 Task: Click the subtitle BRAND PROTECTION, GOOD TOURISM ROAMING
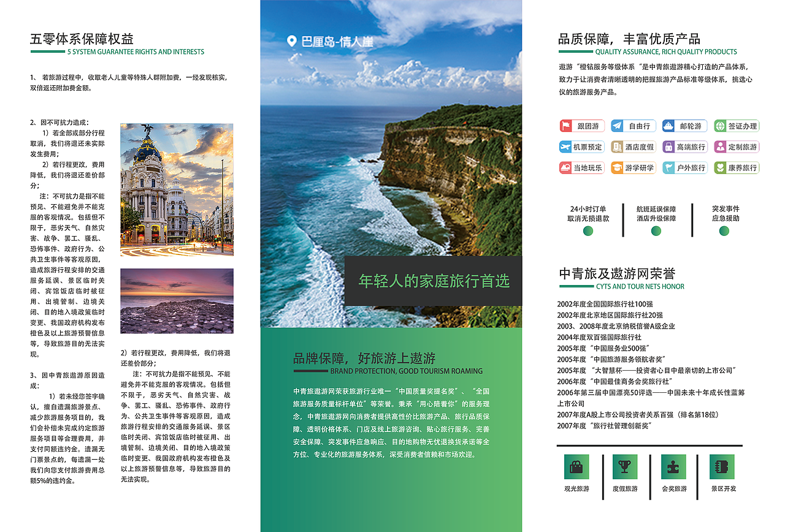pos(407,371)
